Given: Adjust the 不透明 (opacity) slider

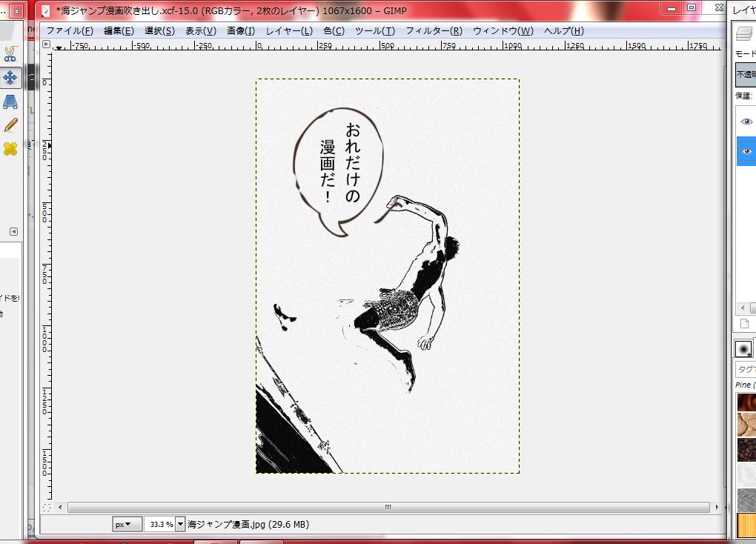Looking at the screenshot, I should point(745,75).
